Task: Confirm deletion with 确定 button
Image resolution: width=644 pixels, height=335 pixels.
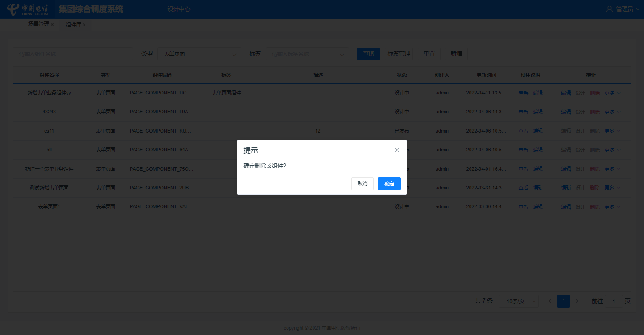Action: tap(389, 184)
